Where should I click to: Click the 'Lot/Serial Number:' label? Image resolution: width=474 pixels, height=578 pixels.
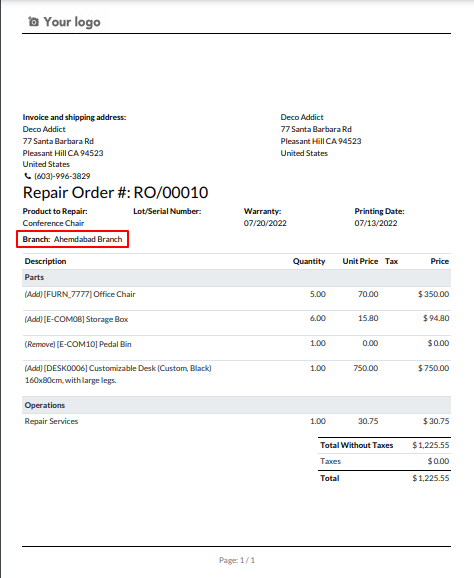(x=167, y=211)
